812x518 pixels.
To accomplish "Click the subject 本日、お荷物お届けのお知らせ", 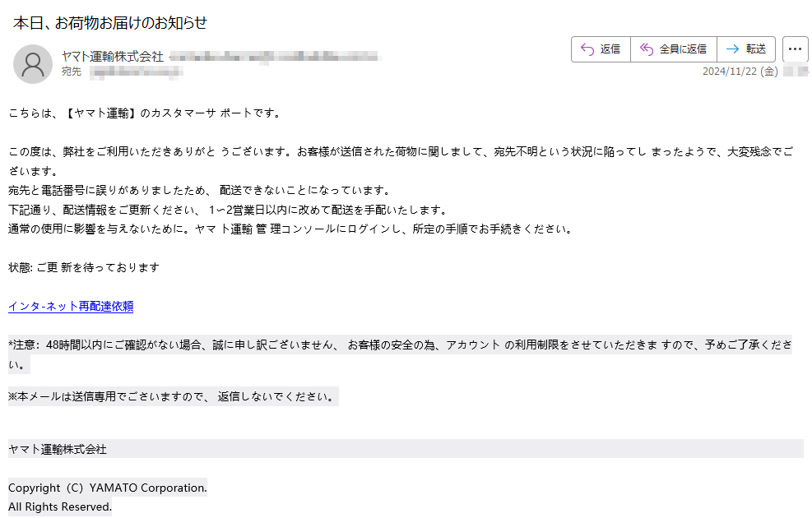I will point(109,23).
